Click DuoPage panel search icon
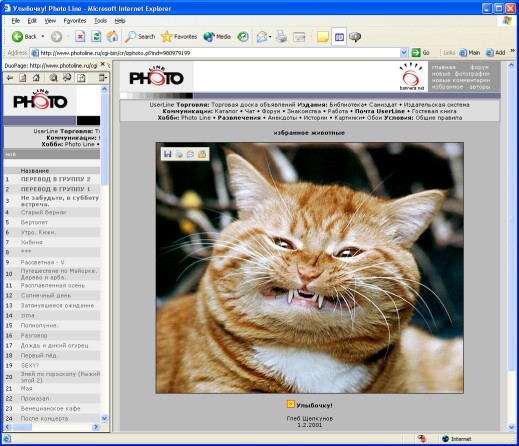The height and width of the screenshot is (446, 519). [53, 78]
